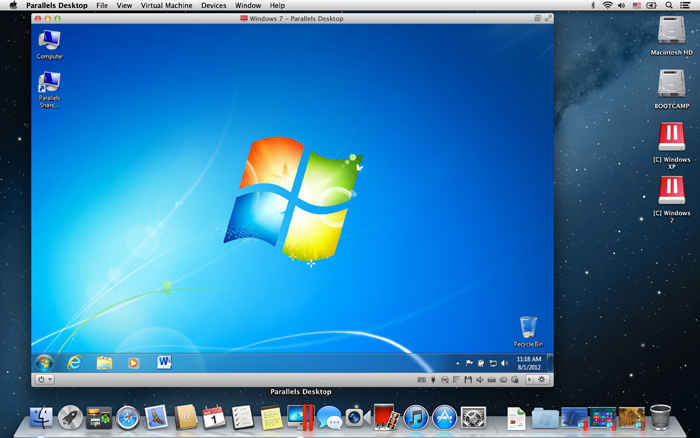The image size is (700, 438).
Task: Click the keyboard icon in Parallels status bar
Action: click(421, 380)
